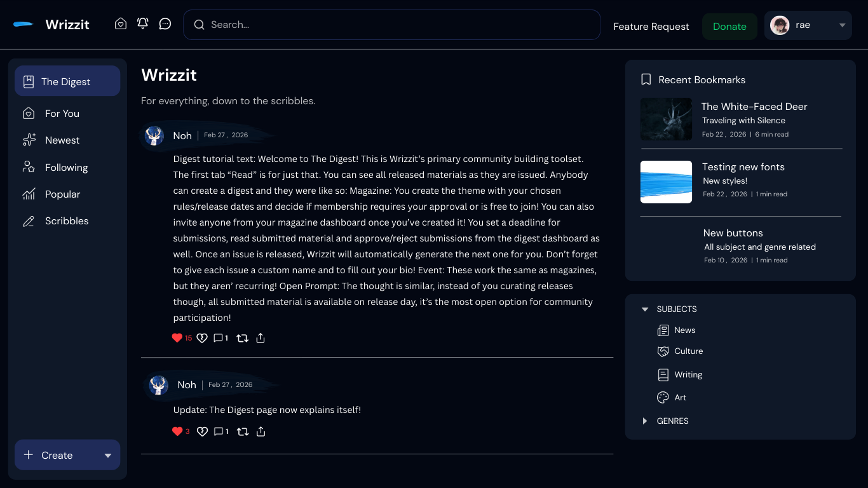868x488 pixels.
Task: Click the Donate button
Action: [x=729, y=27]
